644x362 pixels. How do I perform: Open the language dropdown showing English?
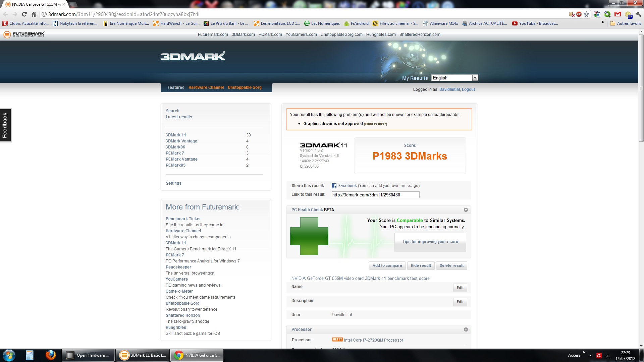[454, 78]
